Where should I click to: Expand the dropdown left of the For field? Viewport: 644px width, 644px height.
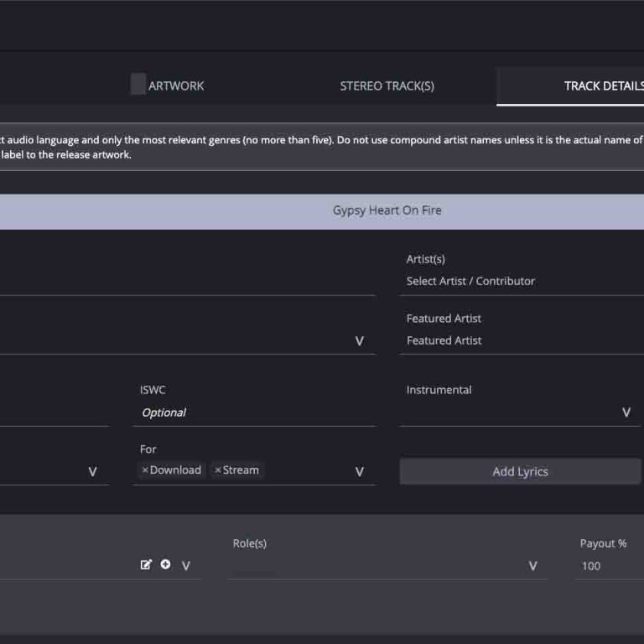click(x=93, y=471)
